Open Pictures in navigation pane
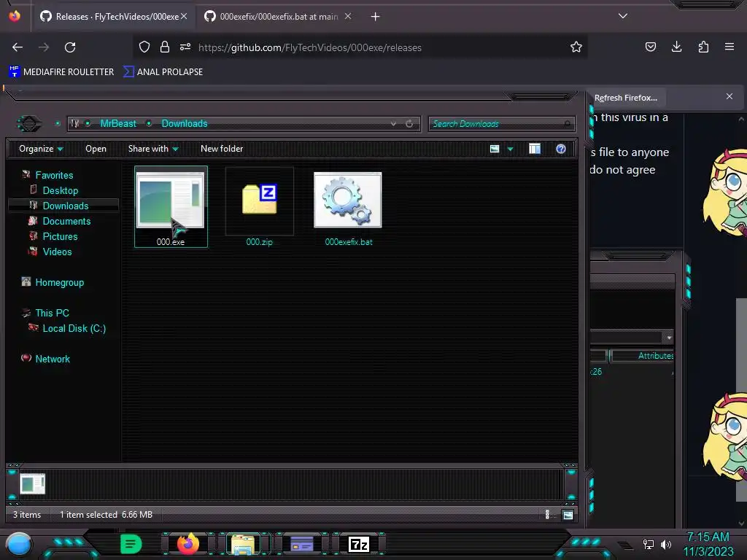747x560 pixels. (60, 236)
